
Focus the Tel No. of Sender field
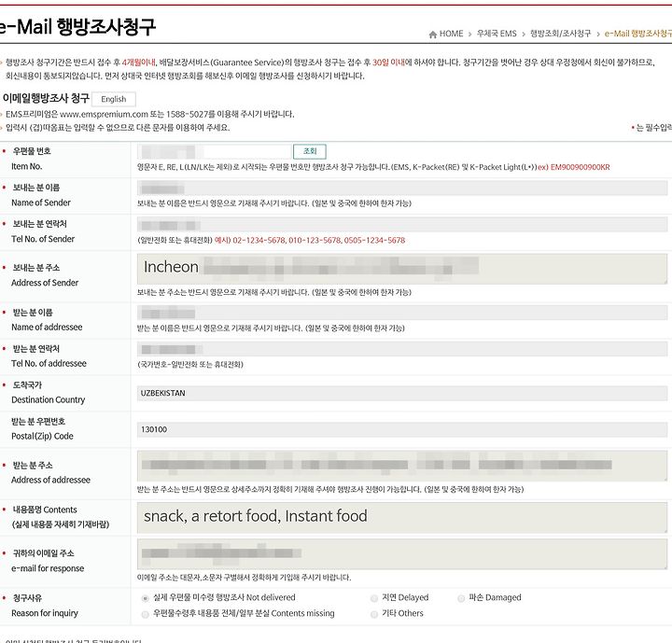pyautogui.click(x=402, y=225)
